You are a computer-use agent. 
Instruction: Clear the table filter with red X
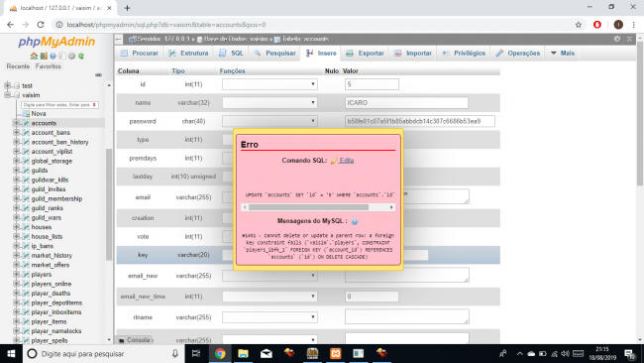[94, 105]
